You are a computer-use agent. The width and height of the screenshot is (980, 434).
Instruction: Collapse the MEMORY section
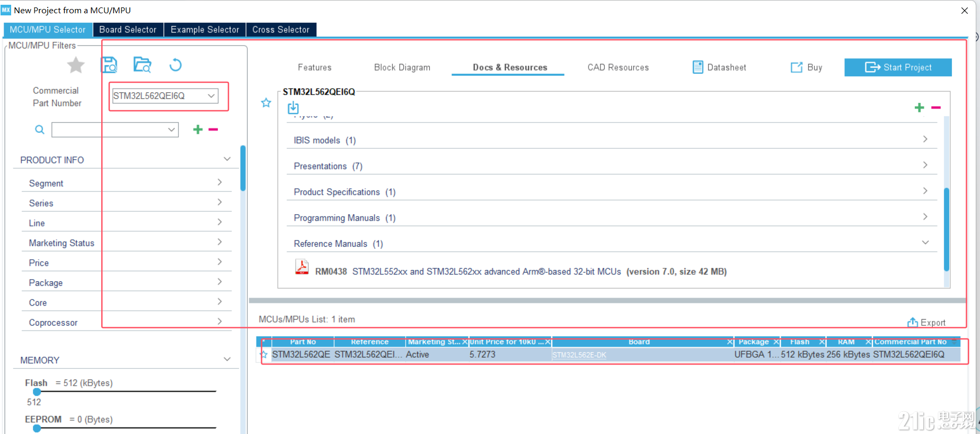point(227,359)
